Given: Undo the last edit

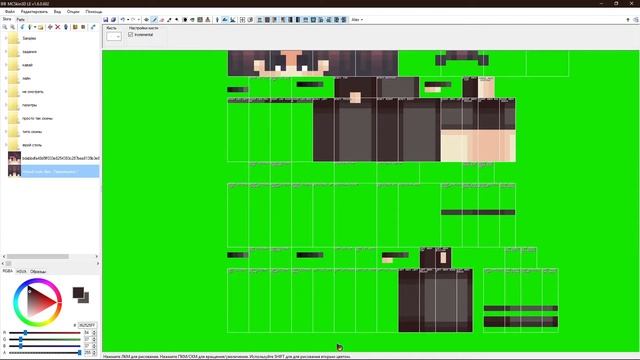Looking at the screenshot, I should point(122,20).
